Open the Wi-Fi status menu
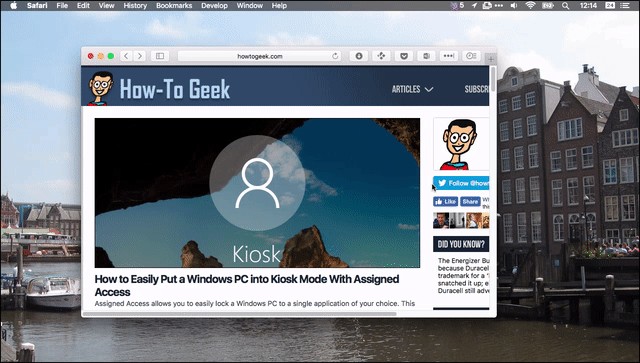Viewport: 640px width, 363px height. (530, 5)
